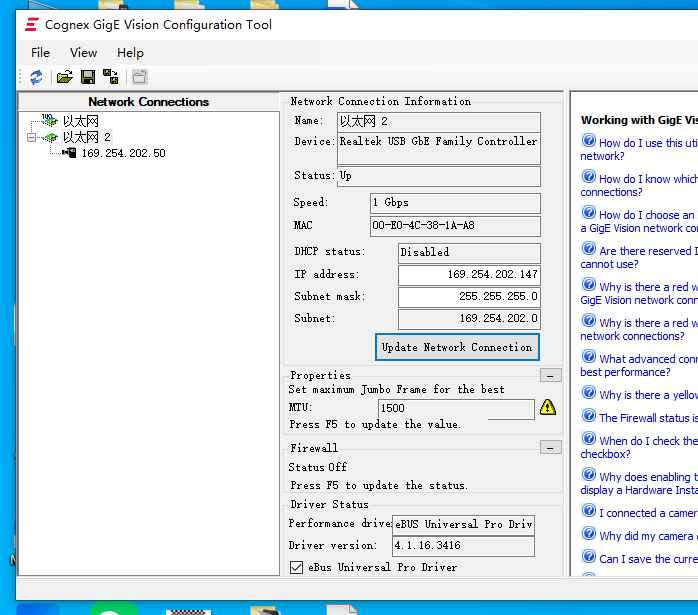Click help icon for 'How do I know which'
Viewport: 698px width, 615px height.
(x=588, y=176)
